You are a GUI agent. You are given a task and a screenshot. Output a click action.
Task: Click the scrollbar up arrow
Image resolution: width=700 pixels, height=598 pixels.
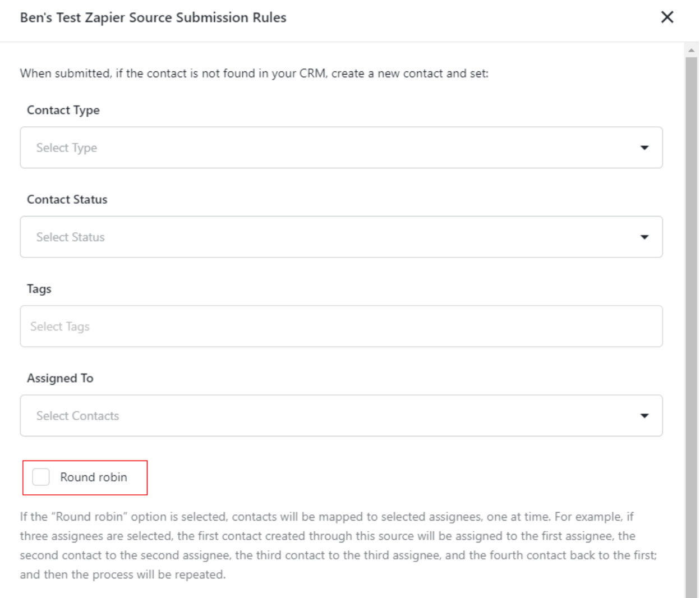pyautogui.click(x=692, y=50)
